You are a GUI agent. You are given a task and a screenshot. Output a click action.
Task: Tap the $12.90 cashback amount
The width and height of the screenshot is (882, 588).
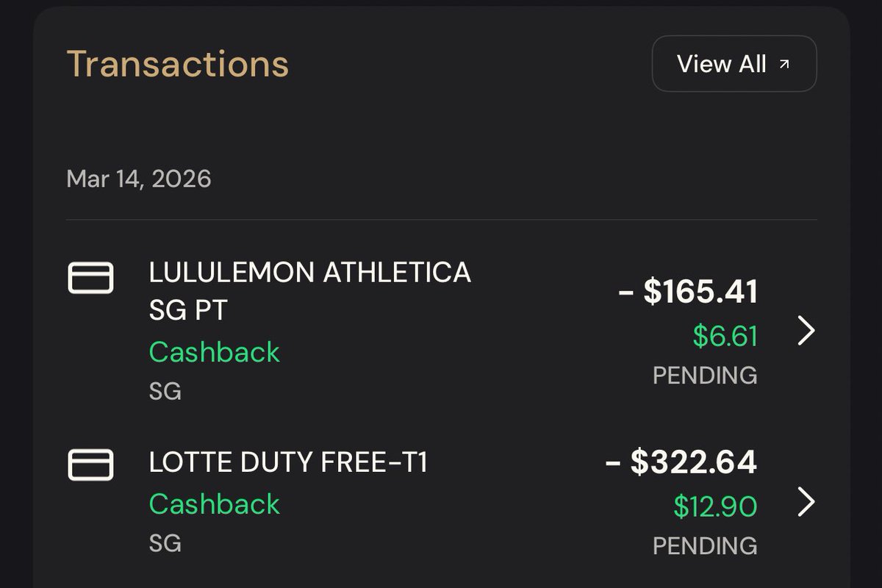[x=715, y=506]
